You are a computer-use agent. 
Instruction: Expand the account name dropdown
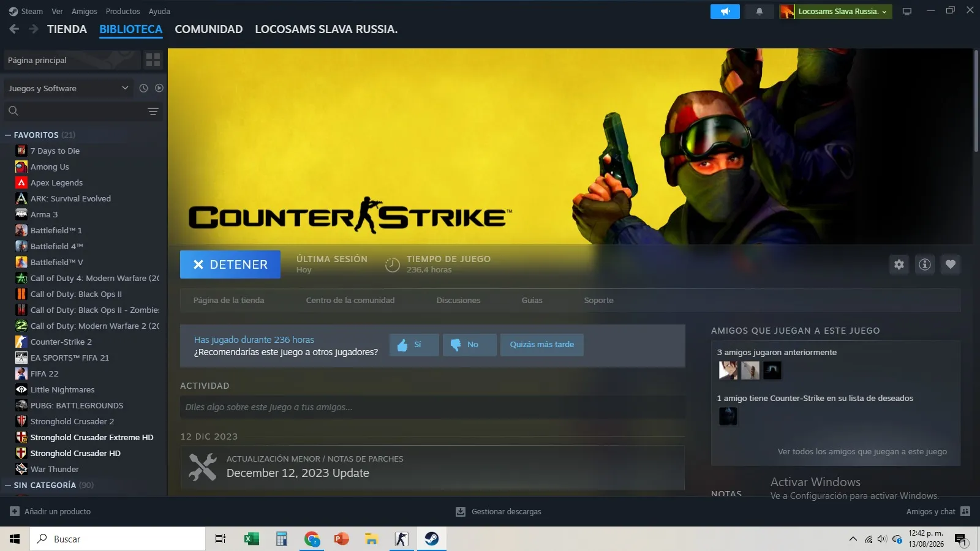coord(843,12)
